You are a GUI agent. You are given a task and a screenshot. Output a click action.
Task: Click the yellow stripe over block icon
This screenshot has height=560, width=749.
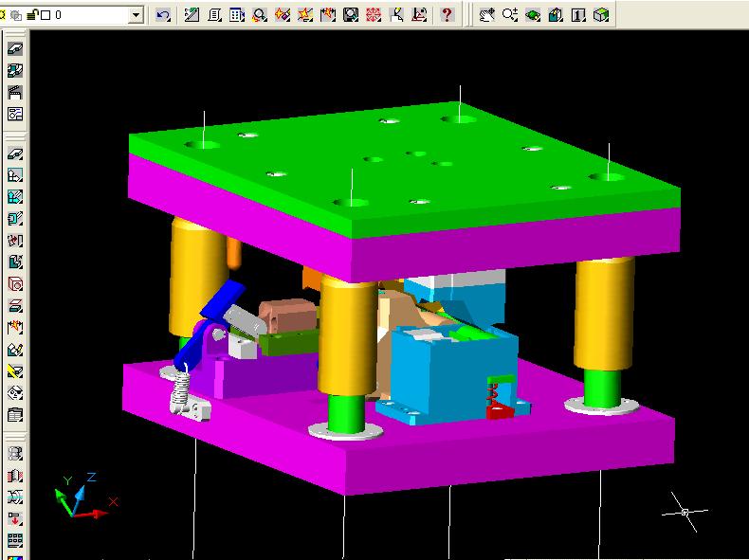click(15, 370)
